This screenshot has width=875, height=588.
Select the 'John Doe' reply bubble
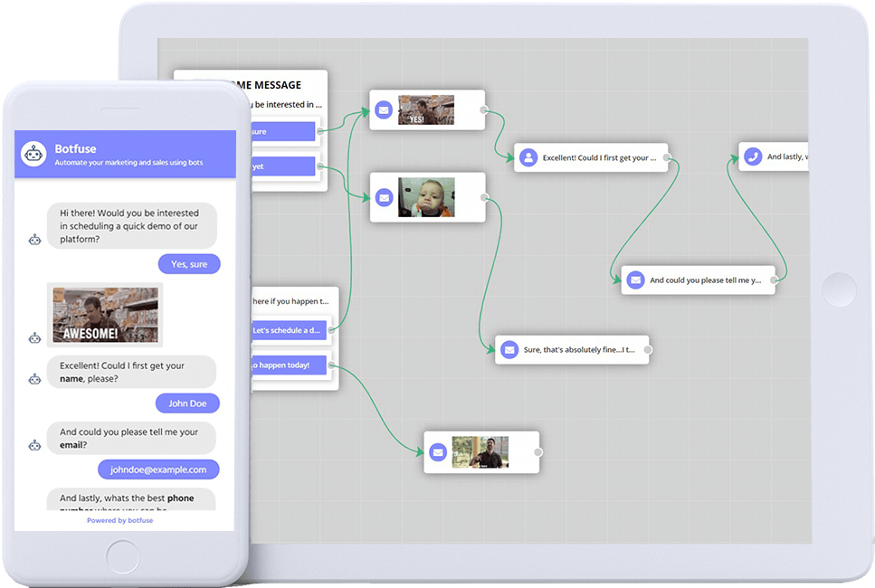click(187, 403)
